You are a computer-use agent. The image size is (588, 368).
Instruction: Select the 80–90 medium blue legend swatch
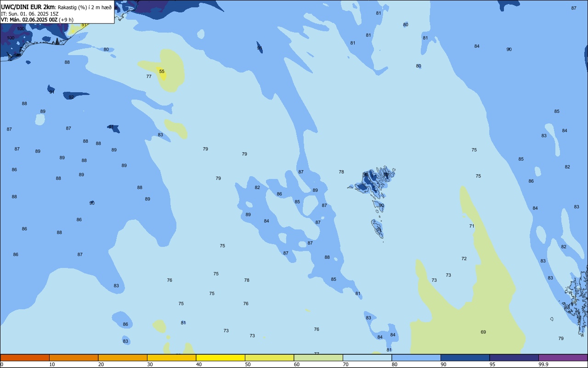click(x=416, y=358)
